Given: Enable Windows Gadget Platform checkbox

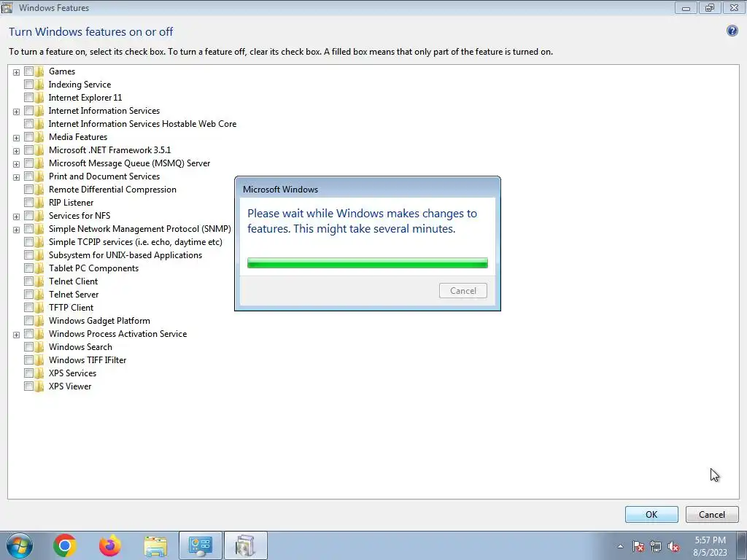Looking at the screenshot, I should (28, 321).
